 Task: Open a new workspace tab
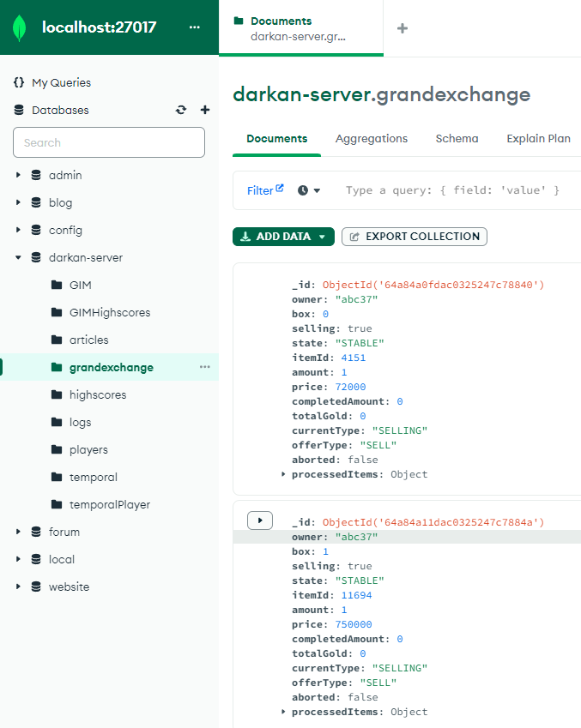coord(402,28)
